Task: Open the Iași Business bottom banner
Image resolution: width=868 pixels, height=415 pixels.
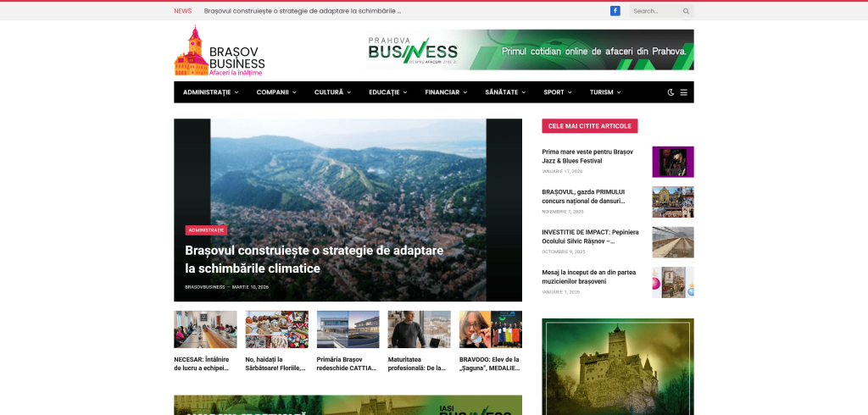Action: [x=348, y=405]
